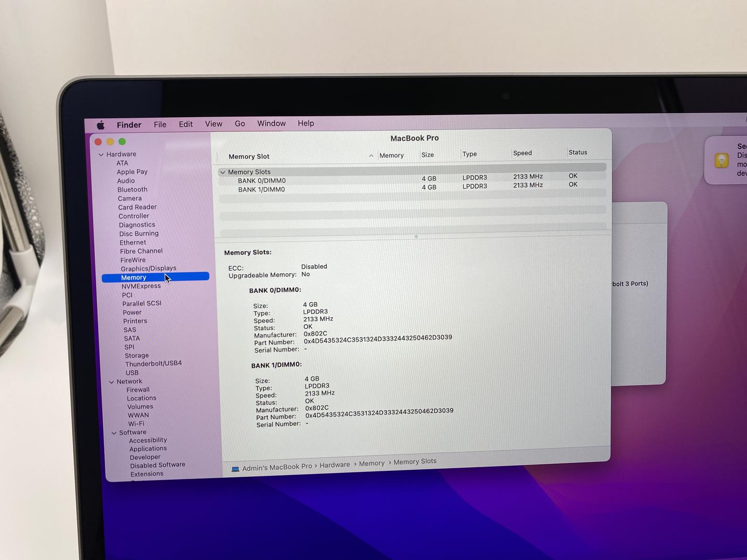Open the Window menu
This screenshot has width=747, height=560.
click(271, 123)
